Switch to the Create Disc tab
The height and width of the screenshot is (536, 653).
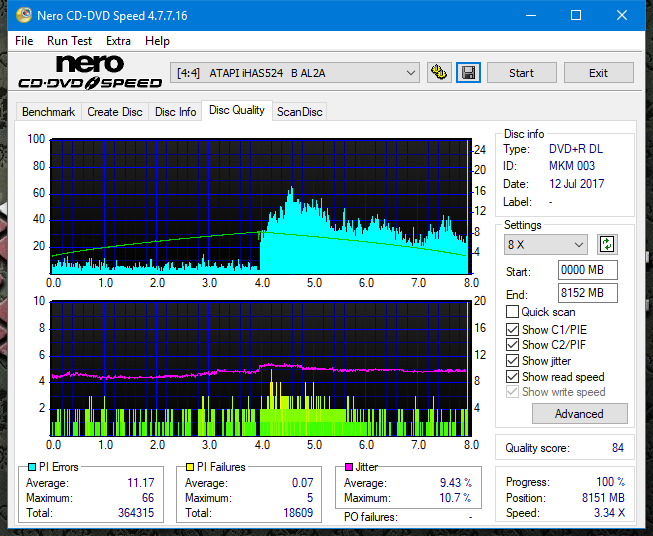click(x=115, y=112)
